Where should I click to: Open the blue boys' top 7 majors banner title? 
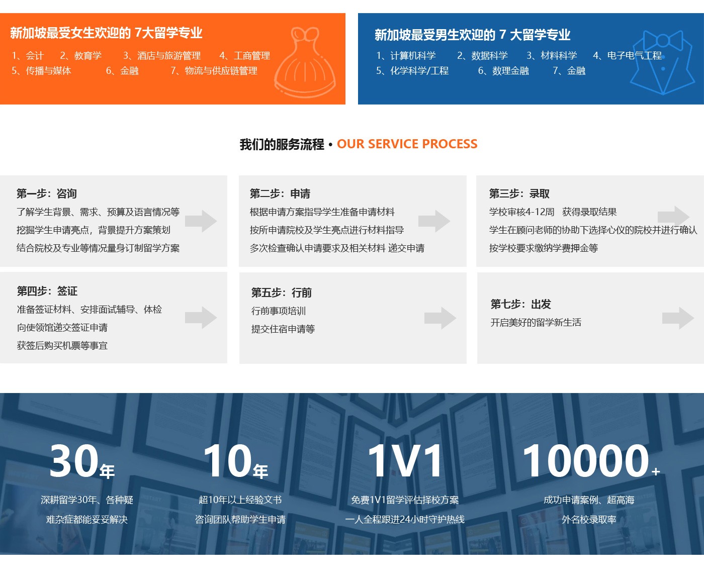[472, 35]
